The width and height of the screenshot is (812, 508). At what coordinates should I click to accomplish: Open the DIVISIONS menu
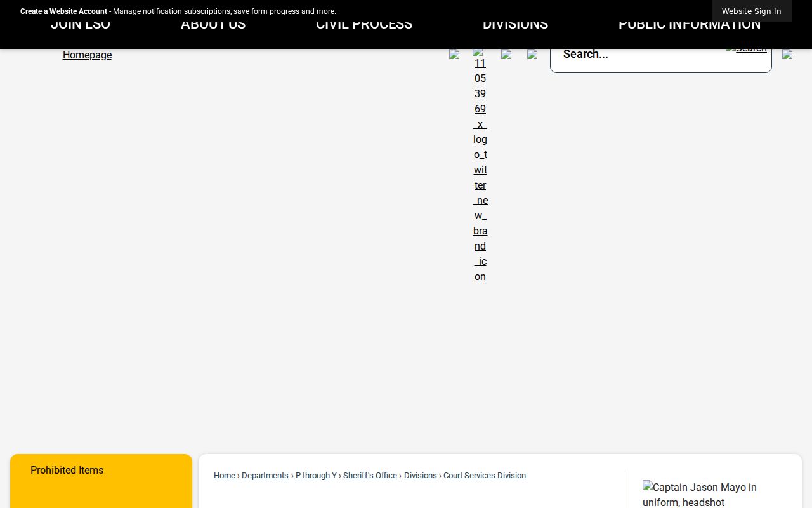pyautogui.click(x=515, y=25)
